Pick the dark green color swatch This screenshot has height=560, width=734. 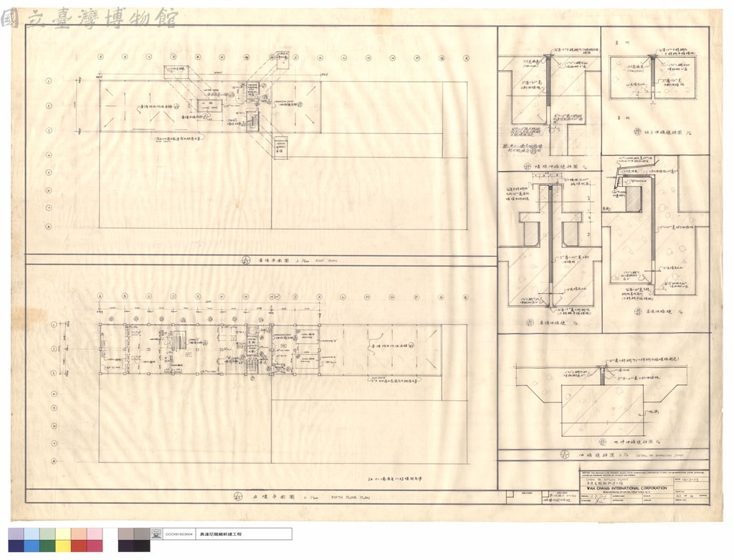47,546
